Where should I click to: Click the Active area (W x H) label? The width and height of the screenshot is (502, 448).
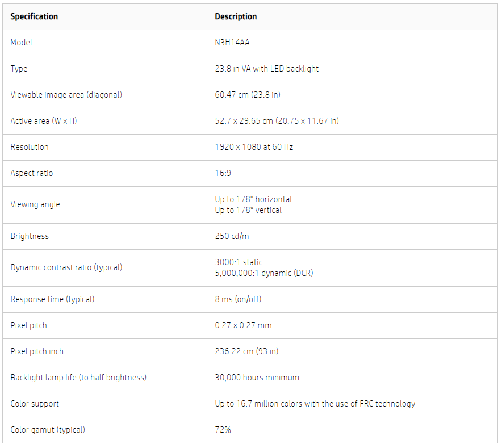click(x=43, y=121)
